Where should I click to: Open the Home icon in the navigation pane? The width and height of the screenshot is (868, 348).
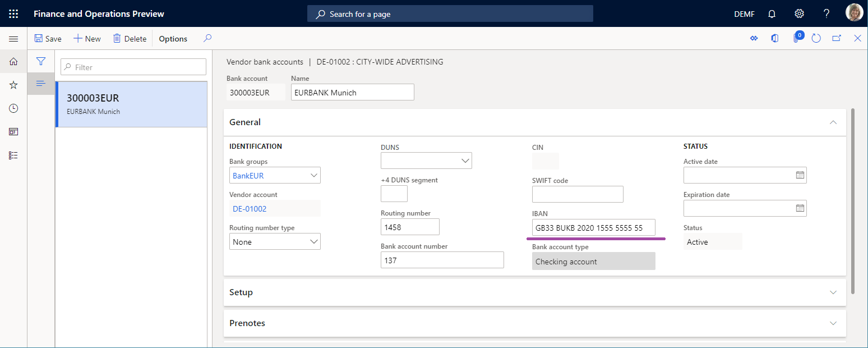(x=13, y=61)
